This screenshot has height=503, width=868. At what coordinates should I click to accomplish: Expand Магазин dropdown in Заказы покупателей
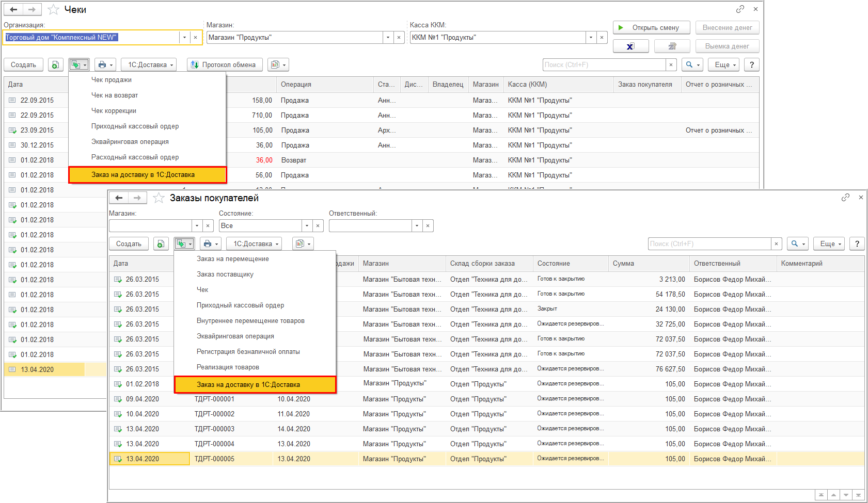click(197, 225)
